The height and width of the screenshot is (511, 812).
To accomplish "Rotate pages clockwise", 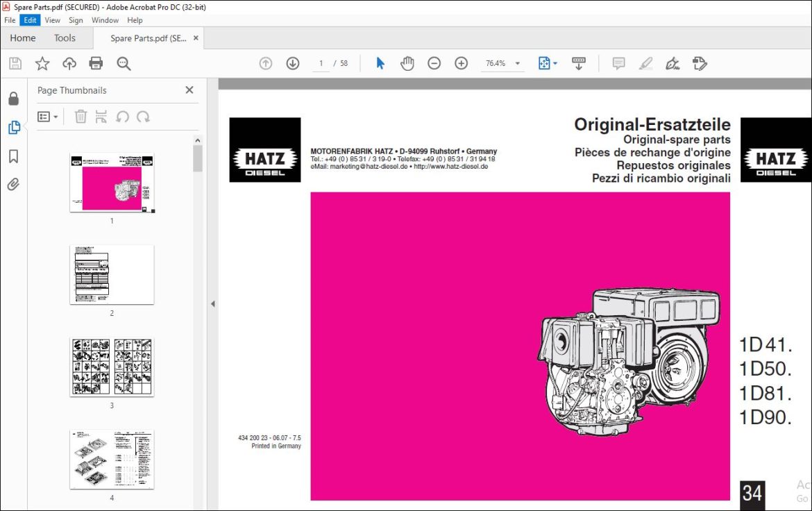I will (143, 117).
